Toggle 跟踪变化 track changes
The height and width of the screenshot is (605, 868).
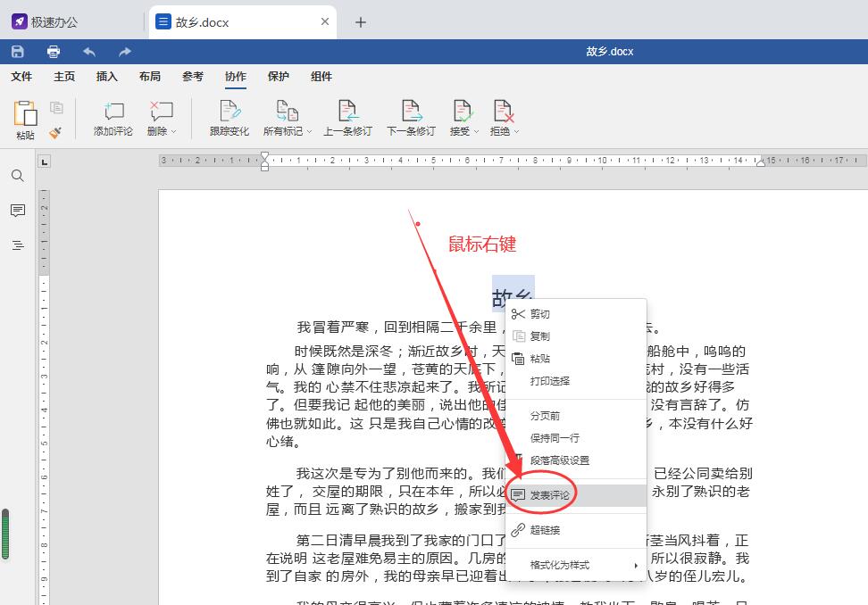tap(230, 119)
